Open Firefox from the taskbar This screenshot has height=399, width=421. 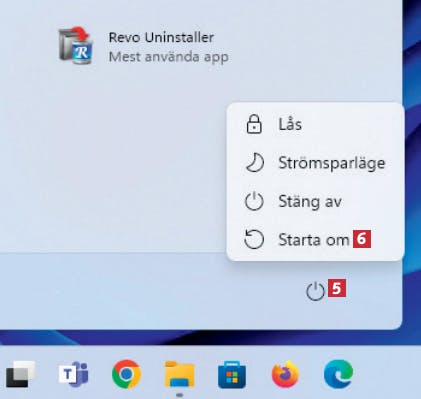(285, 374)
